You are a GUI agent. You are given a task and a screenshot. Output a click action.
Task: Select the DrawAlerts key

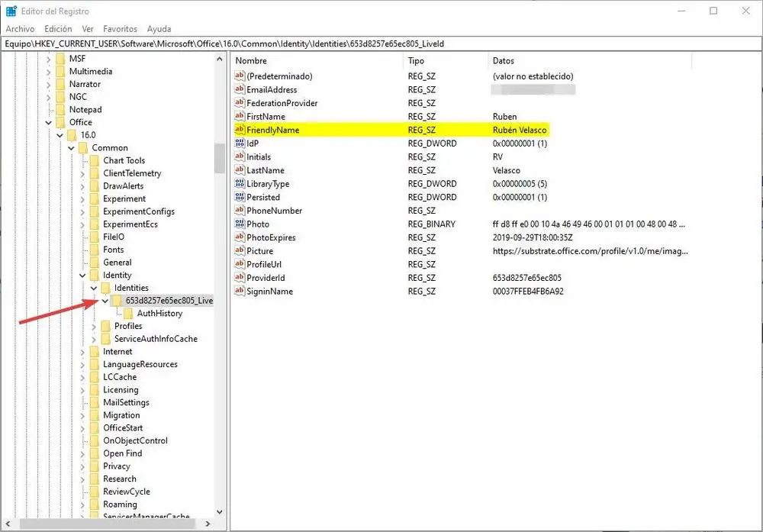tap(123, 186)
